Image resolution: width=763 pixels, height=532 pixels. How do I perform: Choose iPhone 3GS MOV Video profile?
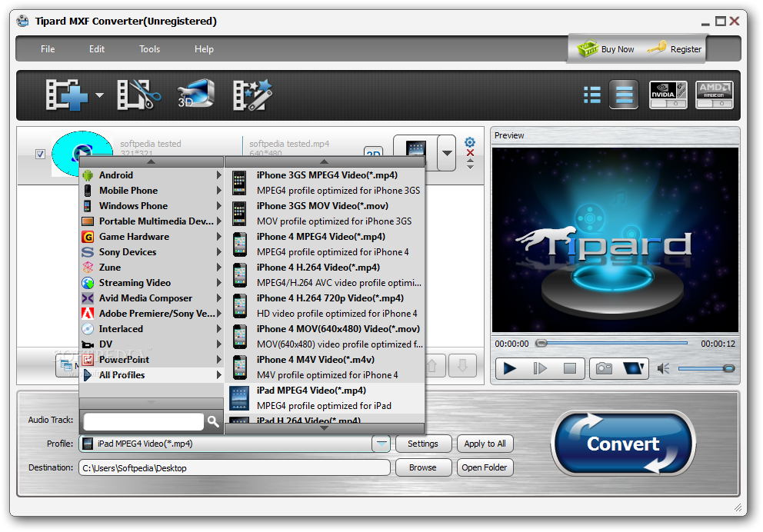click(325, 214)
